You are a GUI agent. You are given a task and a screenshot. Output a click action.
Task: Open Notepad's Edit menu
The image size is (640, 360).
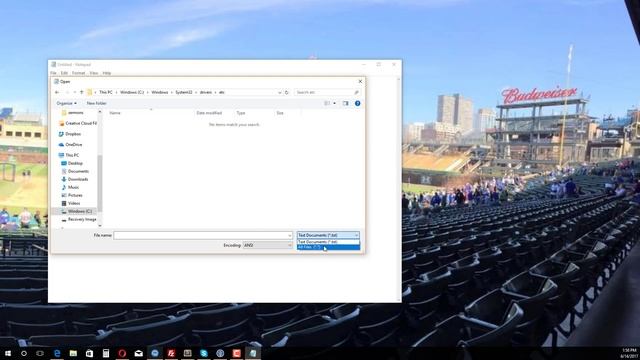(64, 73)
